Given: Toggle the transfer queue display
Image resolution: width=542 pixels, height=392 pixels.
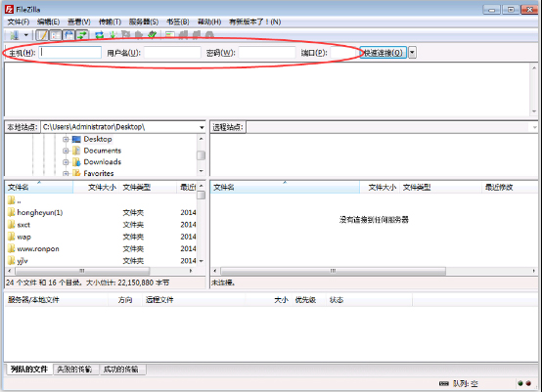Looking at the screenshot, I should [x=82, y=35].
